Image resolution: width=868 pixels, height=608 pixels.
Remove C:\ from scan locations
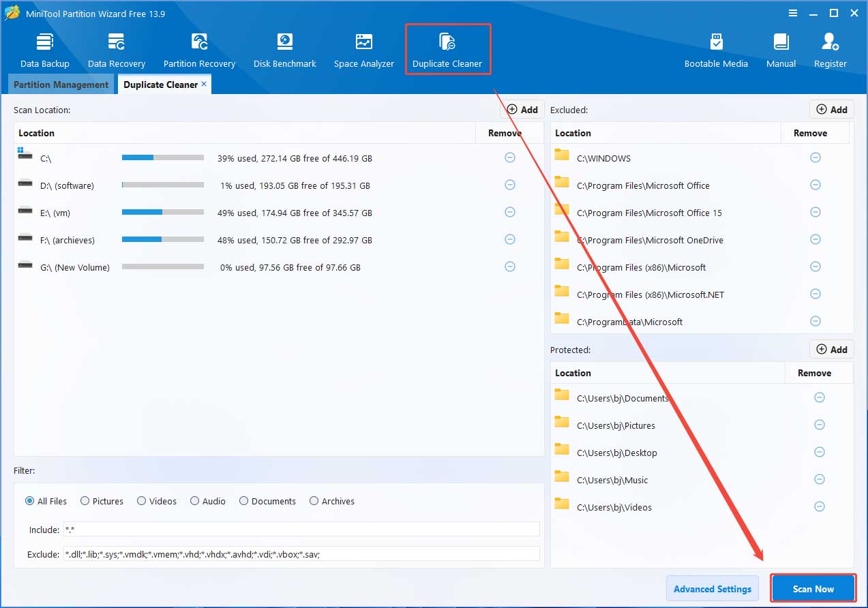coord(509,157)
